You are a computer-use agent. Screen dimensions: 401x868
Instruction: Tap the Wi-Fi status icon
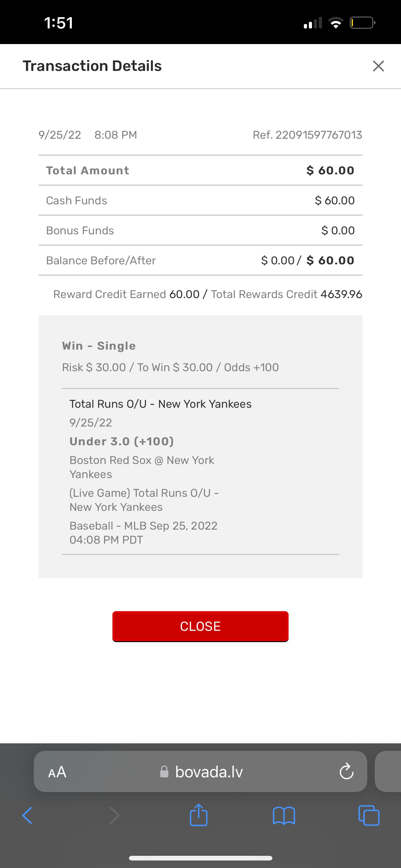pyautogui.click(x=335, y=23)
